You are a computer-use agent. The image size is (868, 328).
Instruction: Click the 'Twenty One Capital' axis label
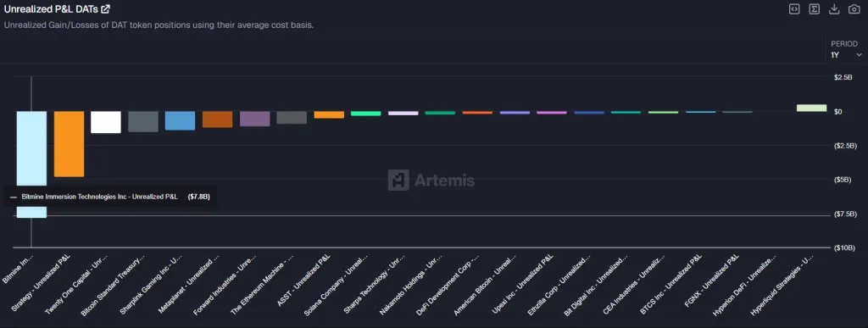click(77, 286)
